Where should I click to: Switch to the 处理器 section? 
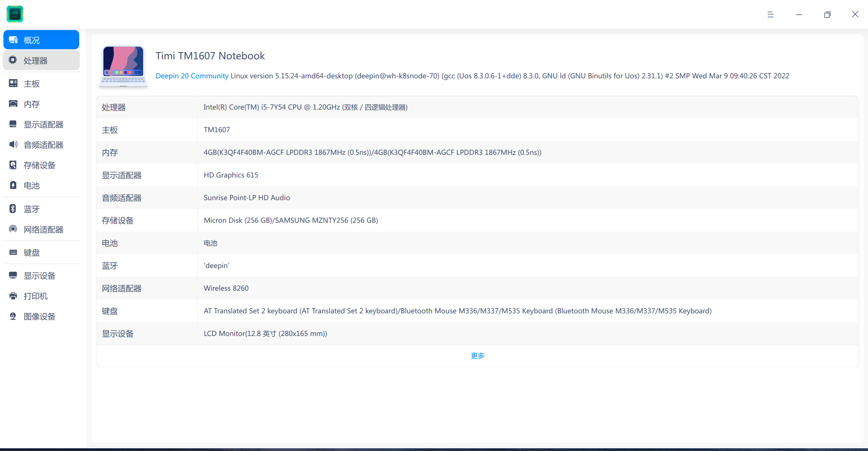[x=41, y=60]
